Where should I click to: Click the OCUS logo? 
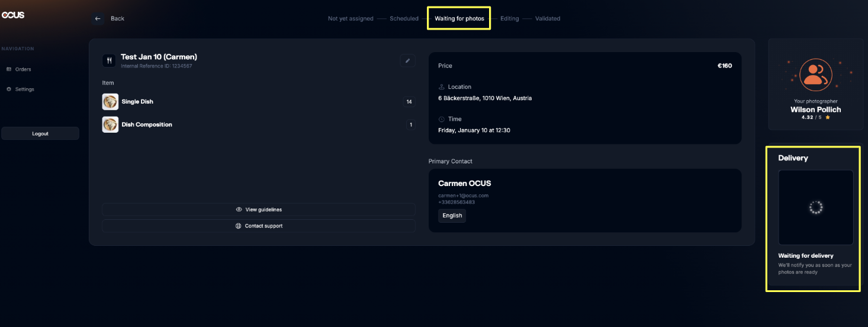pyautogui.click(x=12, y=15)
